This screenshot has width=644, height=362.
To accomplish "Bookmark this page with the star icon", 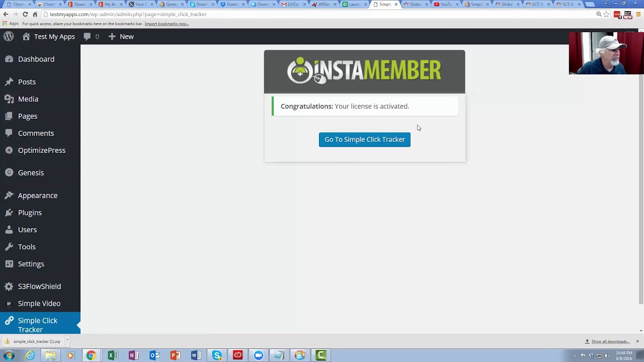I will 607,14.
